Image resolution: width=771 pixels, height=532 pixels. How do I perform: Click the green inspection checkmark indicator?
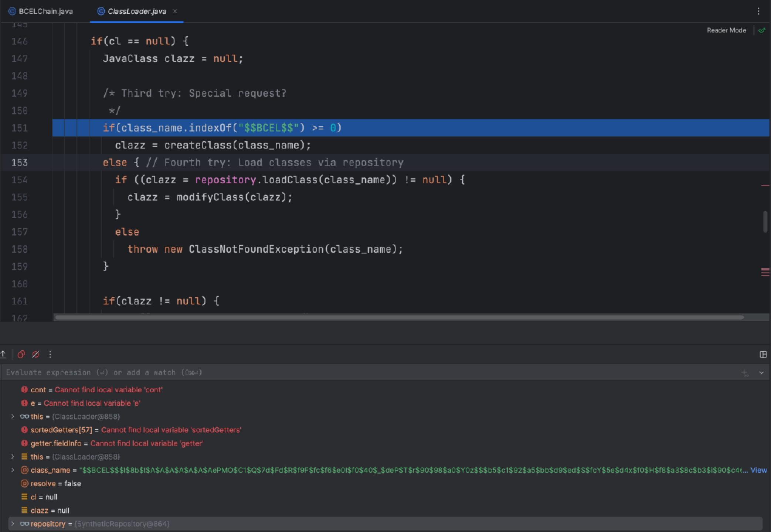tap(762, 30)
